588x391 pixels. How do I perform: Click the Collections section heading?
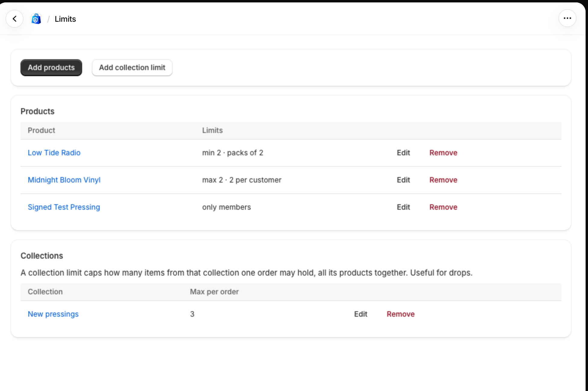[42, 256]
